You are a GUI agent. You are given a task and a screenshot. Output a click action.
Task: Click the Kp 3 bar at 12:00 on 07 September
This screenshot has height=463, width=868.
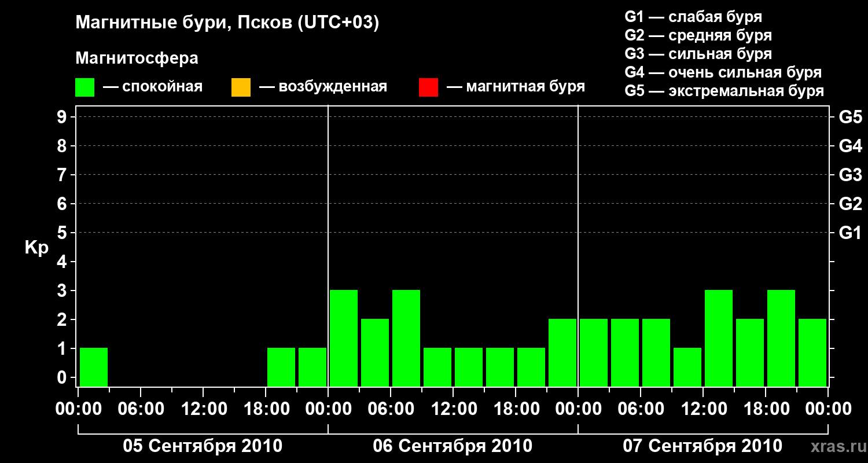719,338
